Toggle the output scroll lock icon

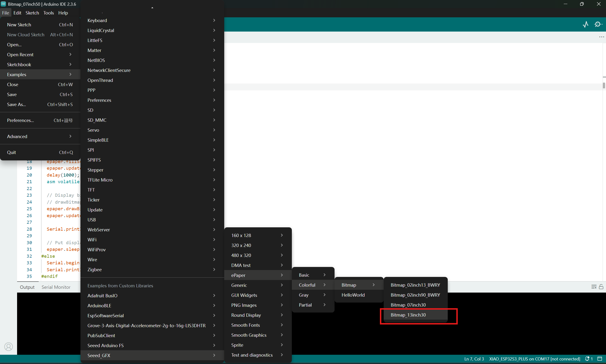[601, 287]
